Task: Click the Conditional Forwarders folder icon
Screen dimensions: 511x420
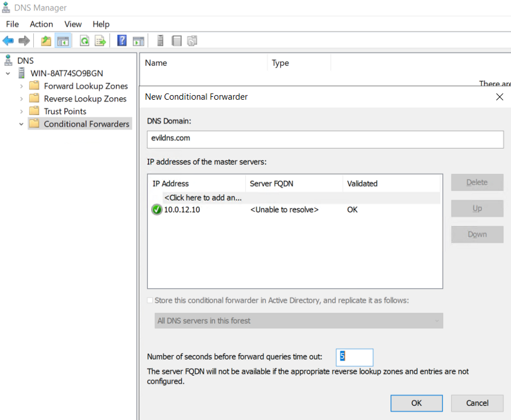Action: tap(34, 124)
